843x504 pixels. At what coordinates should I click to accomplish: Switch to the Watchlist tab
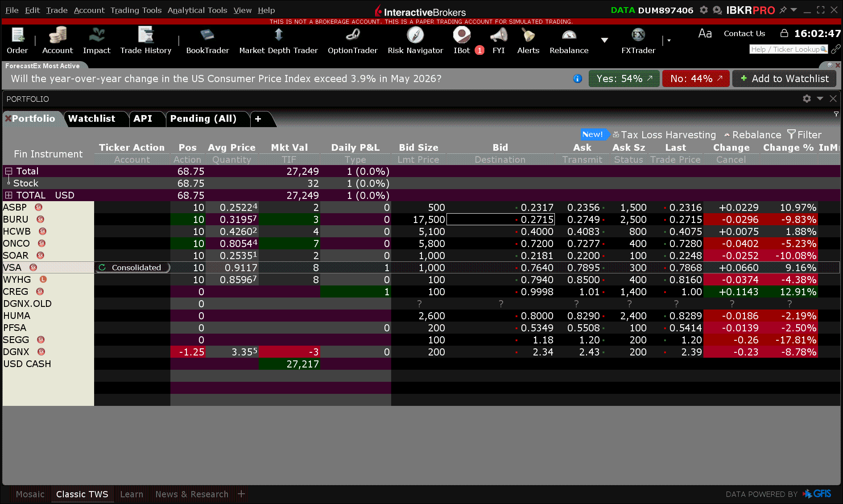[92, 119]
